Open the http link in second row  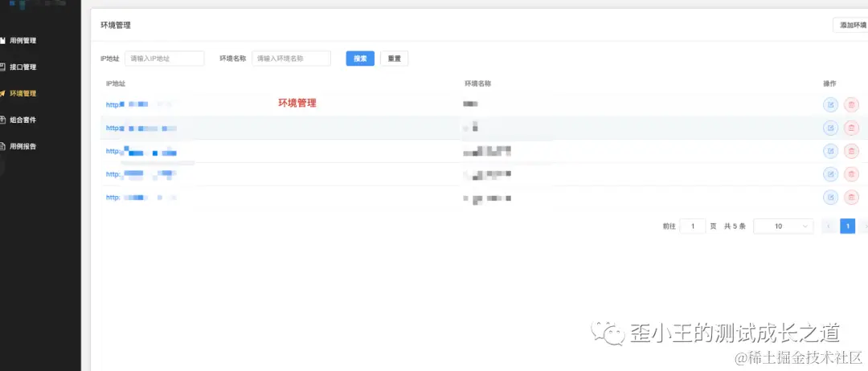pyautogui.click(x=141, y=128)
